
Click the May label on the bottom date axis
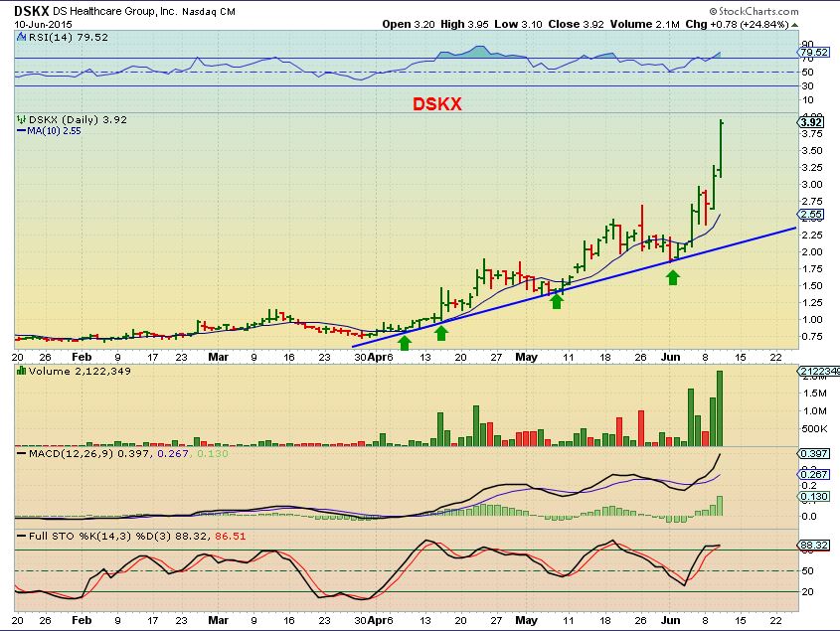(526, 620)
